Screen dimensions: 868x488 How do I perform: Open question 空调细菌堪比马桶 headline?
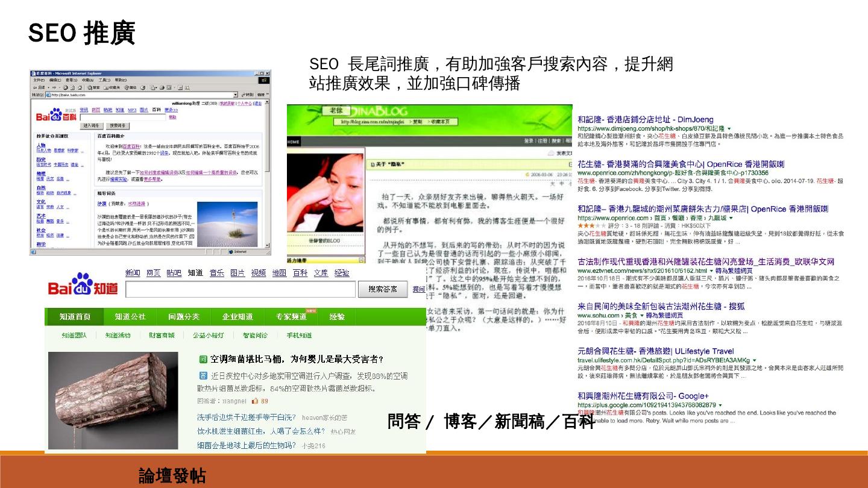click(297, 359)
